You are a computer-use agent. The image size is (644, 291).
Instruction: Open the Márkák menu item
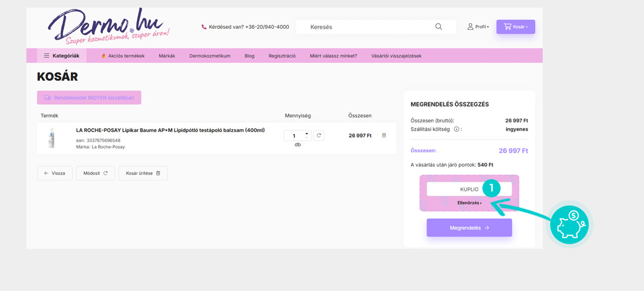pos(167,56)
